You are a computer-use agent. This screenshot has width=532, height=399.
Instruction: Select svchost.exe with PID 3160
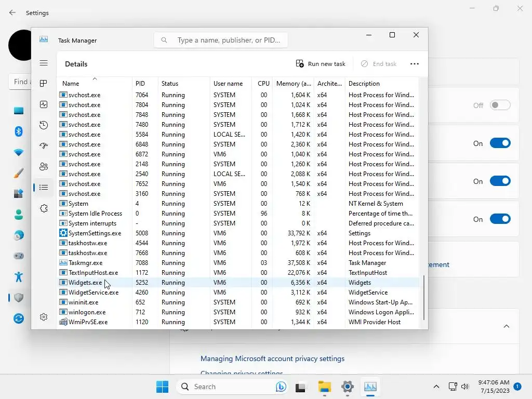pos(238,194)
